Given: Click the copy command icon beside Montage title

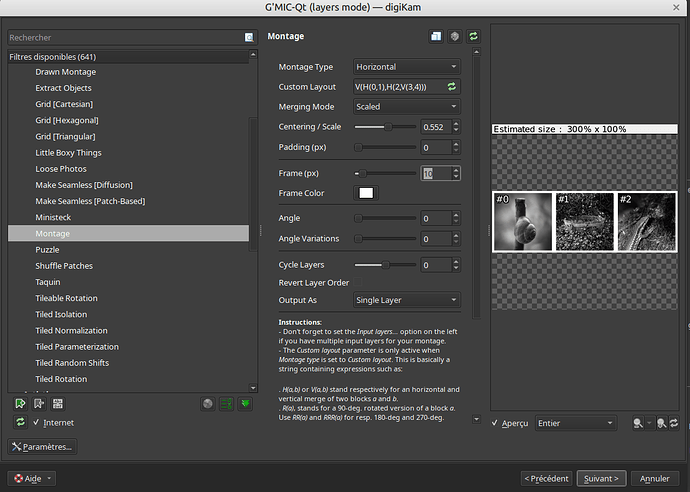Looking at the screenshot, I should (436, 36).
